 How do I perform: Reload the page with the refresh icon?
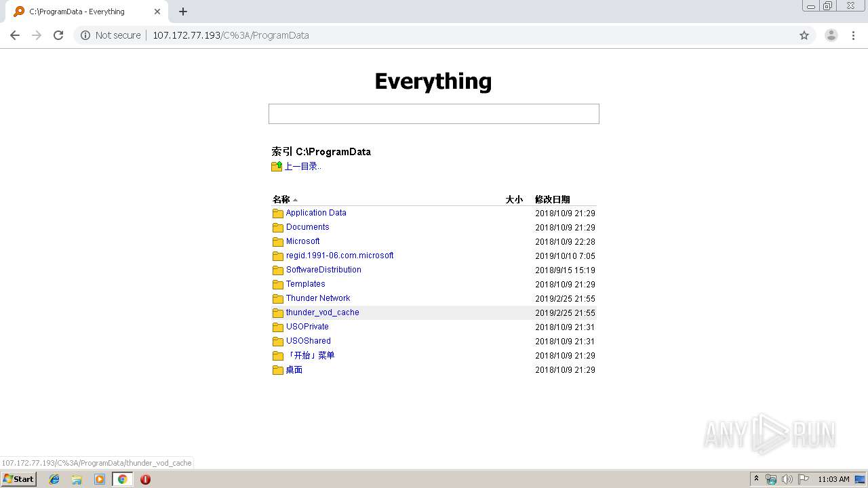point(58,35)
